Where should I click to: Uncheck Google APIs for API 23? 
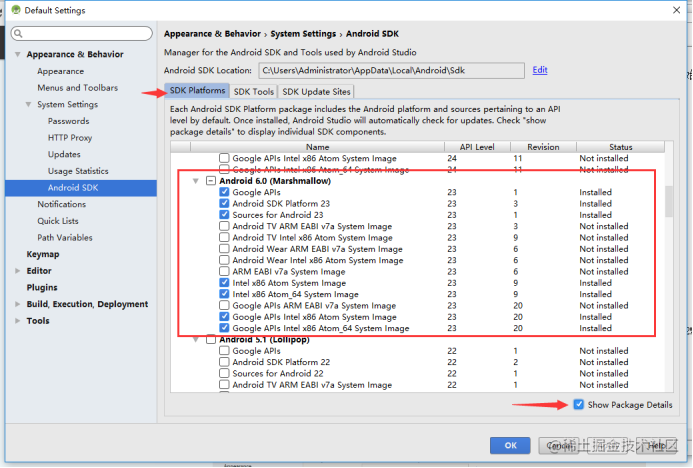coord(225,192)
